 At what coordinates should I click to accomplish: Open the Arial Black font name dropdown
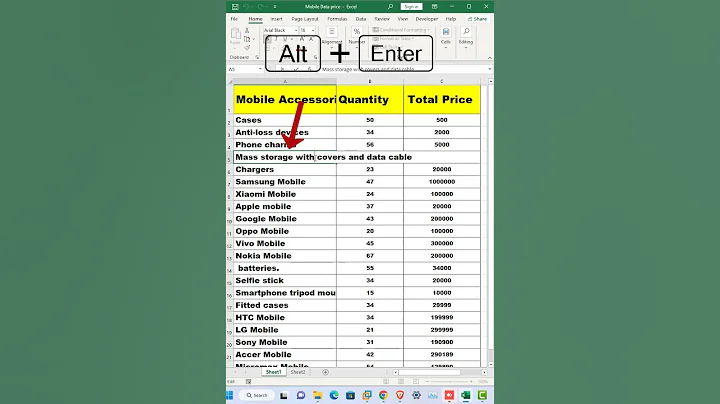[296, 30]
